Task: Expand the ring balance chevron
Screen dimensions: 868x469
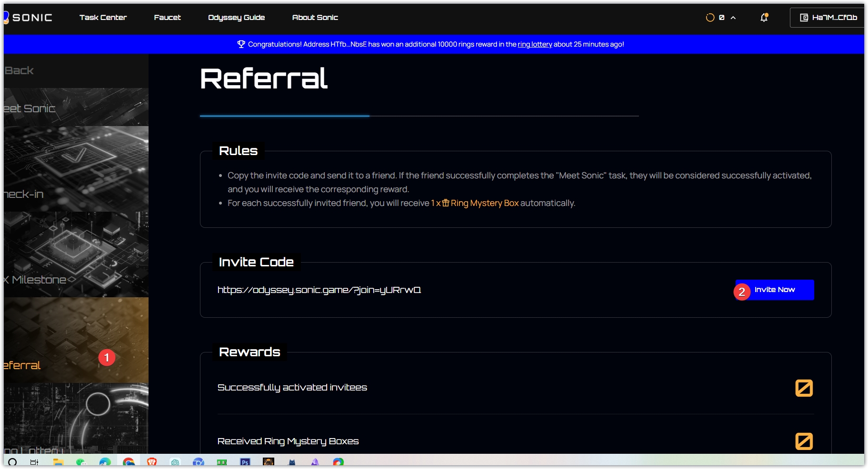Action: coord(733,18)
